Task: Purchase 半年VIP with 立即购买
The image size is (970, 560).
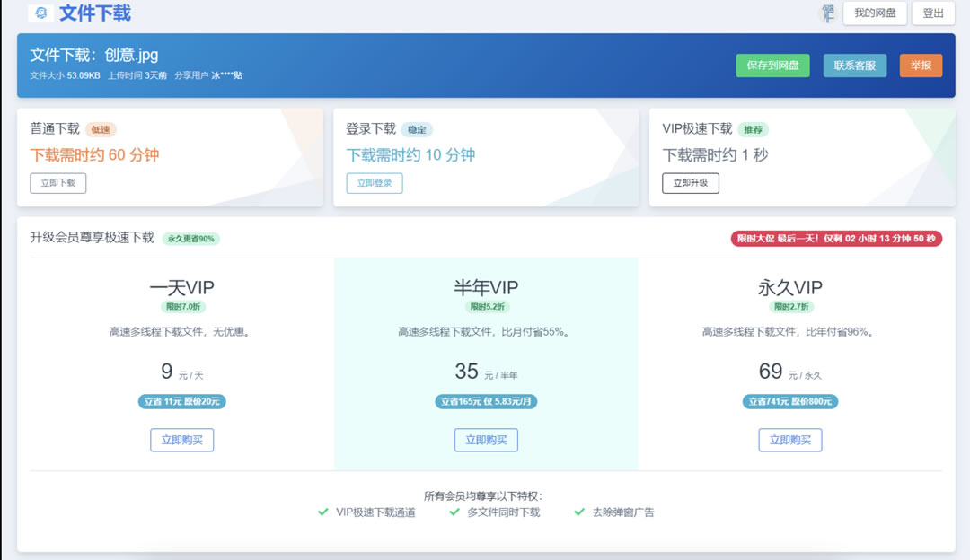Action: [x=485, y=440]
